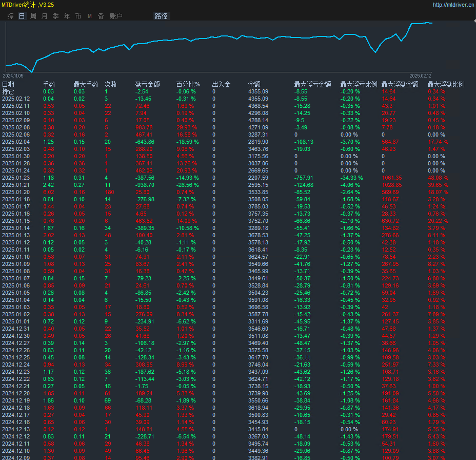The image size is (476, 460).
Task: Click the 百分比% column header
Action: point(188,85)
